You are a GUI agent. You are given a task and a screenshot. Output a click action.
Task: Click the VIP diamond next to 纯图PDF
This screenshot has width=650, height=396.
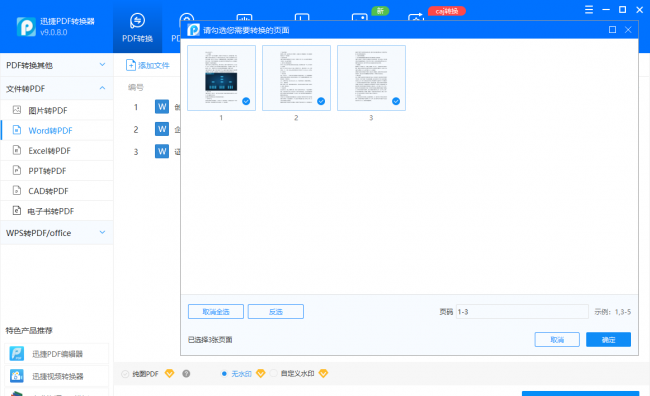coord(170,374)
